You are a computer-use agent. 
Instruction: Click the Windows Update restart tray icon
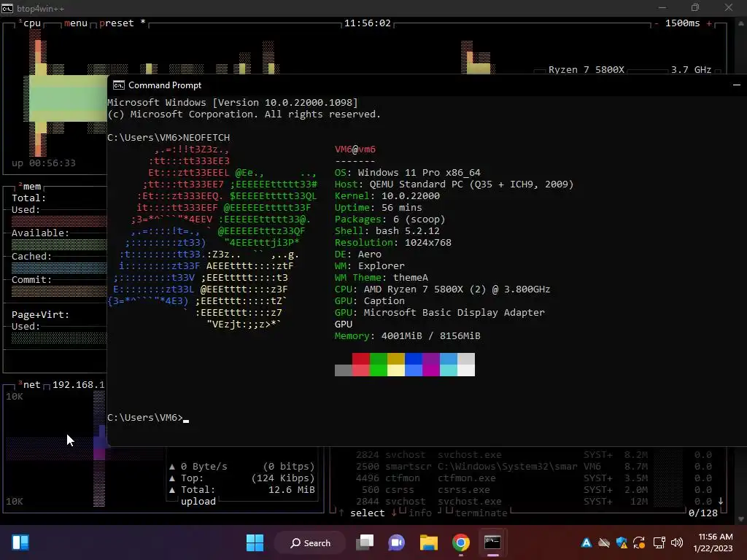(x=639, y=542)
